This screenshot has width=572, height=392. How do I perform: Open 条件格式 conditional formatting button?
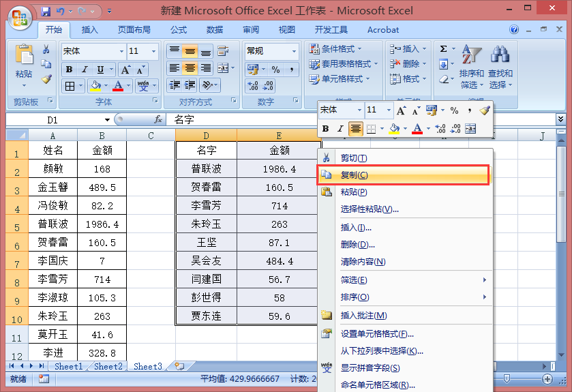pos(335,48)
